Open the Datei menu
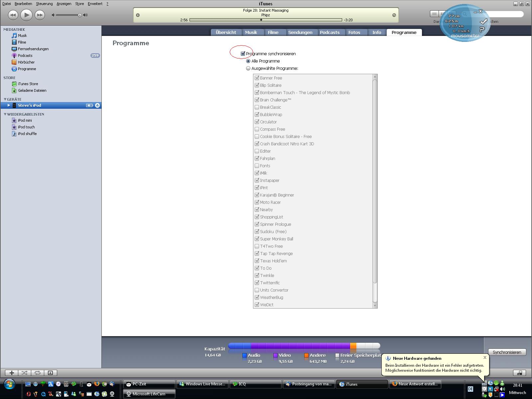 [7, 4]
